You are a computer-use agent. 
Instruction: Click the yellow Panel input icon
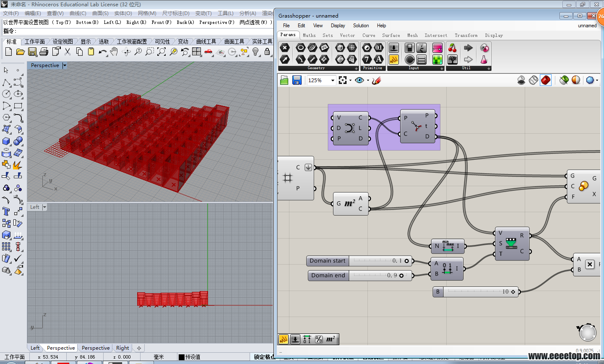(x=394, y=59)
